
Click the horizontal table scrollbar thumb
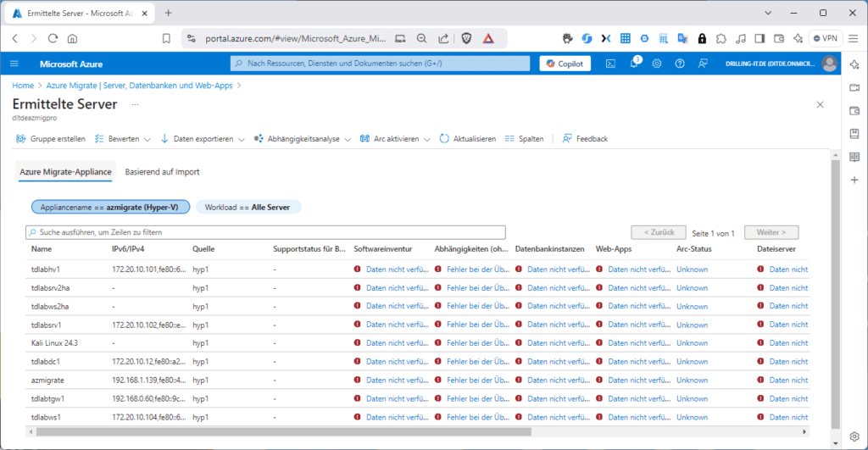284,431
